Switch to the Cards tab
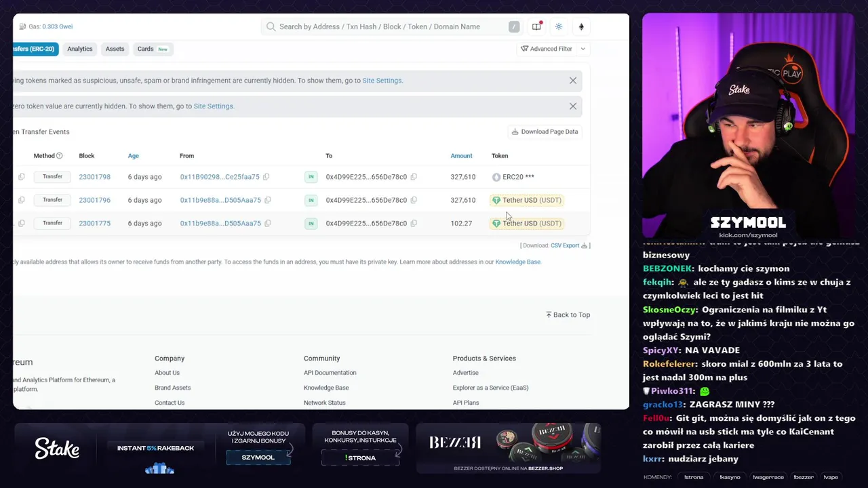The image size is (868, 488). pos(153,49)
